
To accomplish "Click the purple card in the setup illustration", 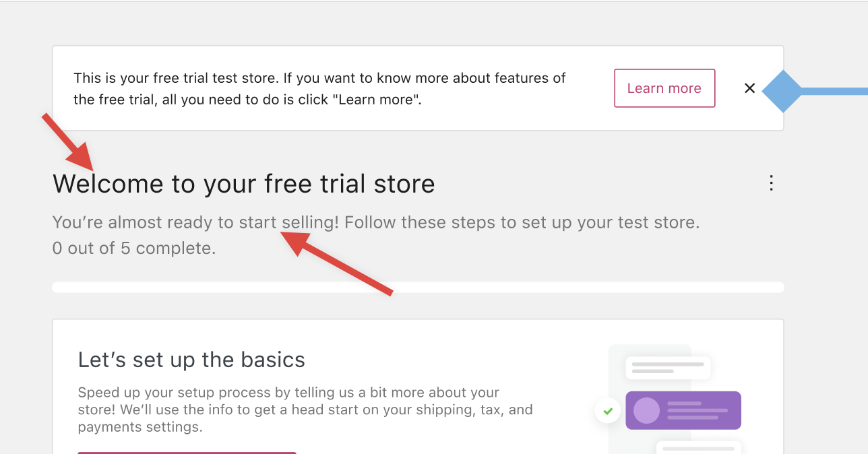I will coord(683,410).
